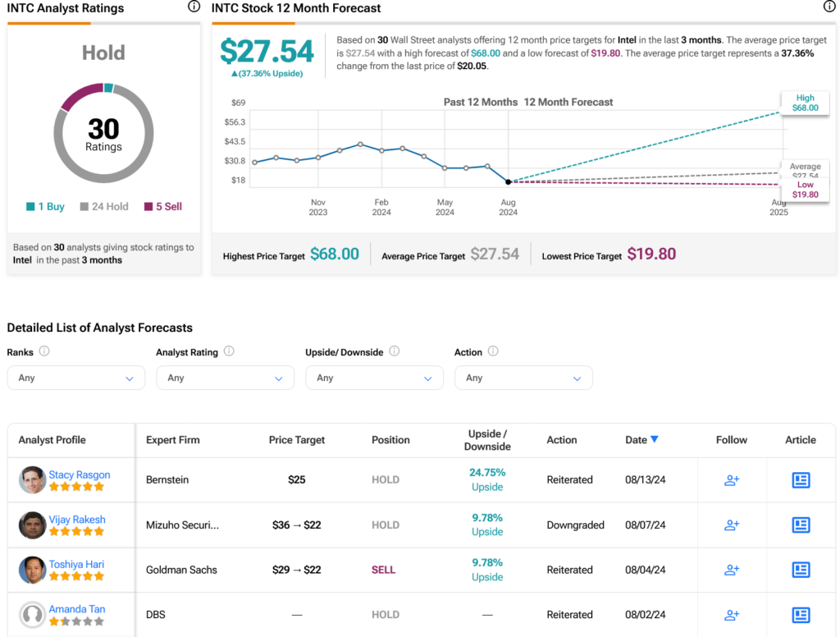Click the teal Buy legend swatch

pyautogui.click(x=30, y=206)
